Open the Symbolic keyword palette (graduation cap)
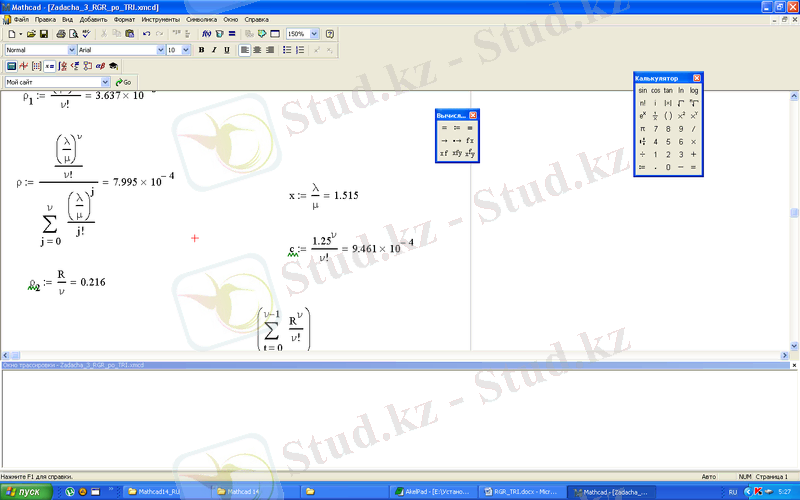 (x=113, y=66)
